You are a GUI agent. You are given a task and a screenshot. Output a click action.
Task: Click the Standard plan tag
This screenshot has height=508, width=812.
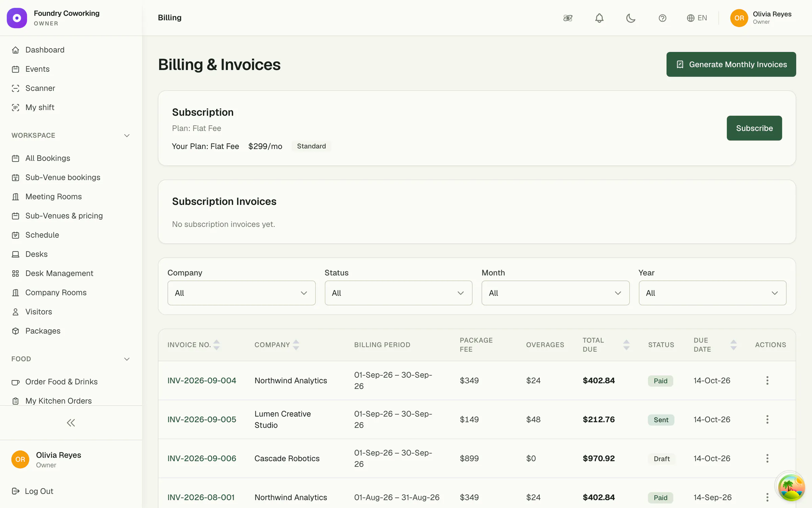pos(311,146)
